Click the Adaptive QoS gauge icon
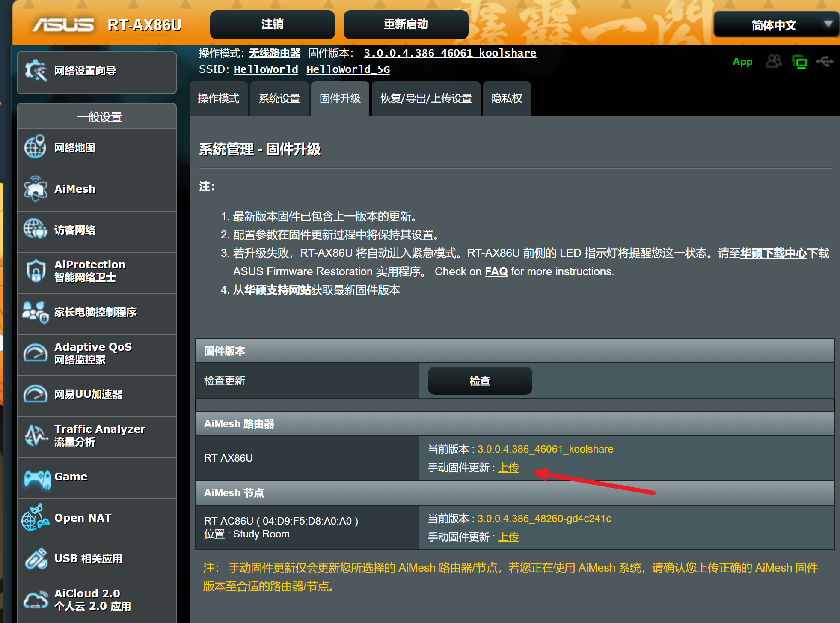This screenshot has width=840, height=623. pos(35,353)
